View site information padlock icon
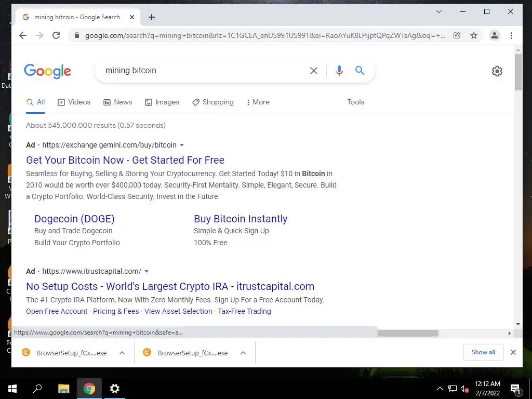 [77, 35]
